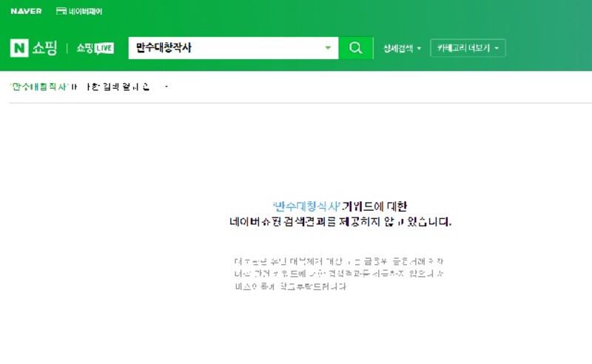Image resolution: width=592 pixels, height=364 pixels.
Task: Click the Naver Pay card icon
Action: (x=61, y=11)
